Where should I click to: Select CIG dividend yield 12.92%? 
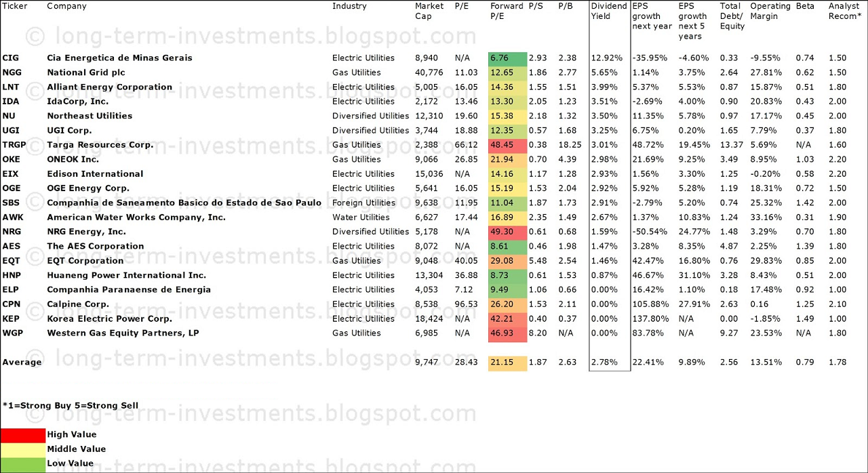click(x=606, y=58)
